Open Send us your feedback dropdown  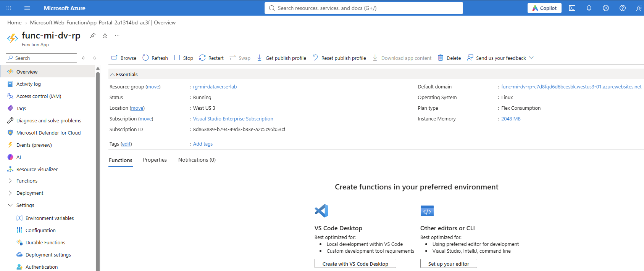500,58
